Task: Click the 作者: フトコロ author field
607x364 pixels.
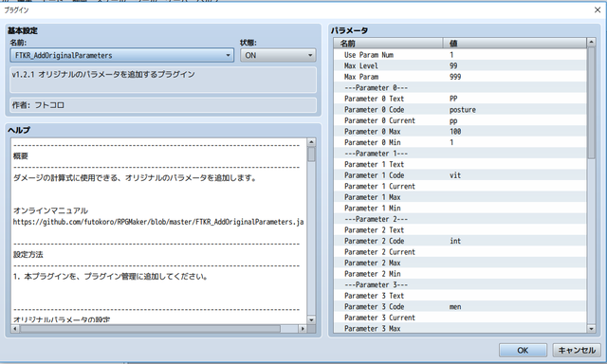Action: tap(163, 105)
